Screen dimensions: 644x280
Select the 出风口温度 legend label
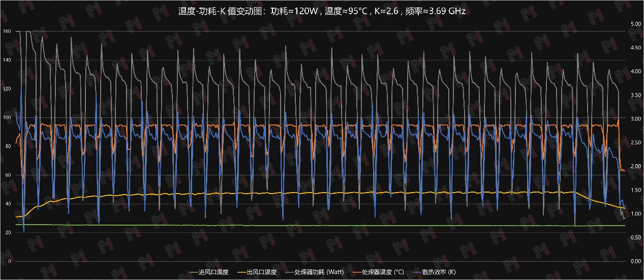click(x=263, y=272)
